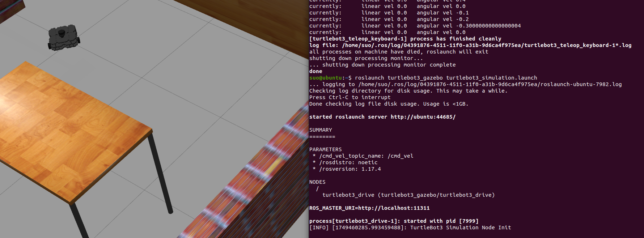This screenshot has height=238, width=644.
Task: Click 'process[turtlebot3_drive-1]: started with pid [7999]'
Action: pos(394,221)
